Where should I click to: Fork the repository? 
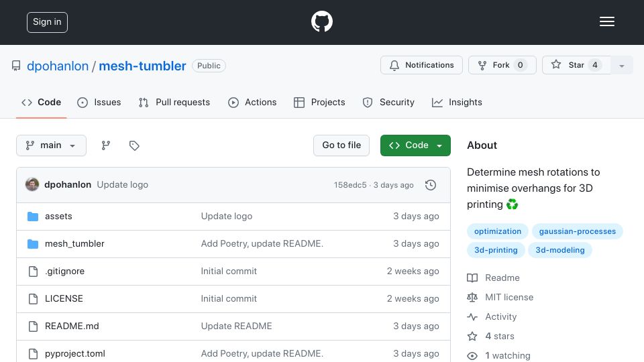[x=502, y=65]
